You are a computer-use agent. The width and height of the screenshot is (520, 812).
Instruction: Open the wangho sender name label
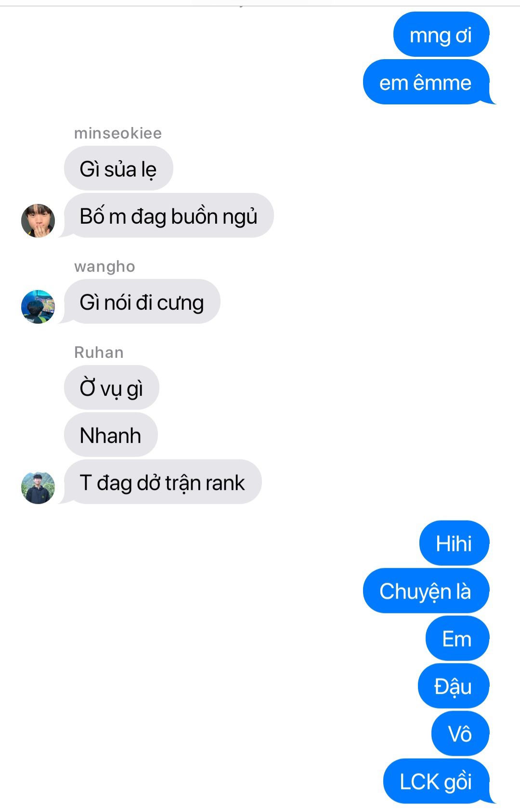[104, 266]
